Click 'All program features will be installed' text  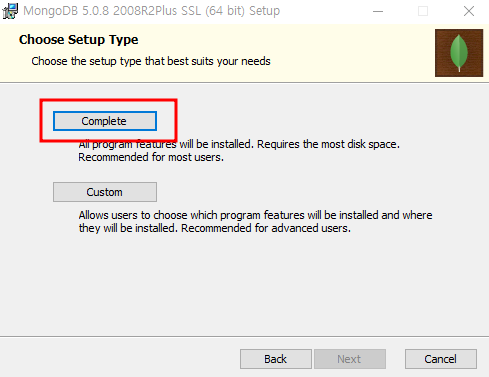point(166,144)
